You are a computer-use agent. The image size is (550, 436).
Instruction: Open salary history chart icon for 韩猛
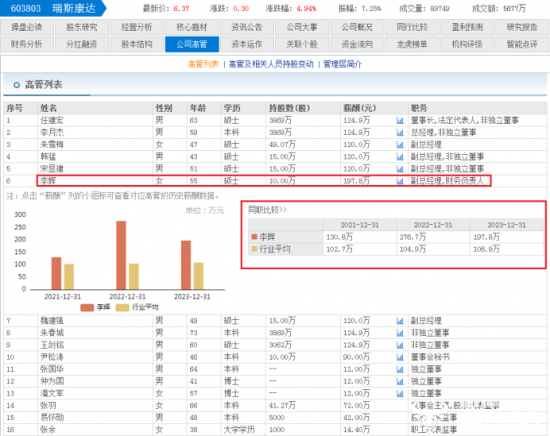click(400, 157)
